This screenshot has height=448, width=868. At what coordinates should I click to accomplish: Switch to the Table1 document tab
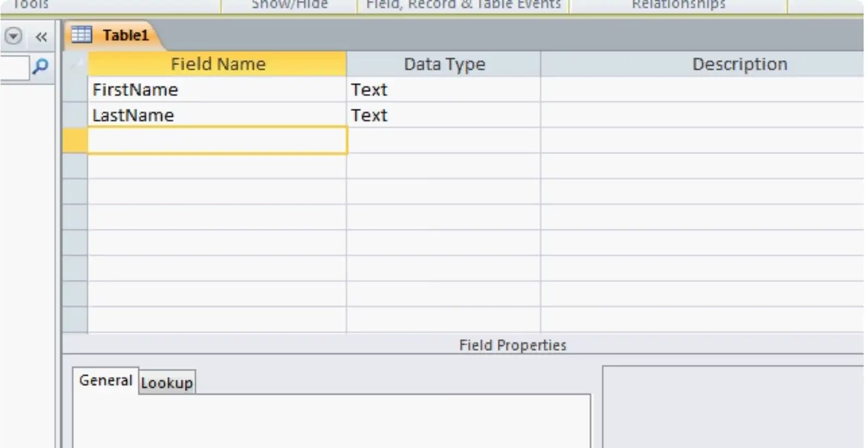(x=125, y=36)
